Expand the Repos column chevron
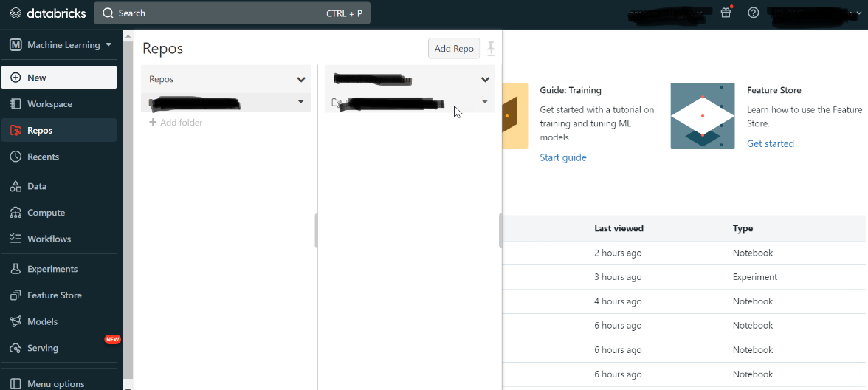 click(301, 79)
